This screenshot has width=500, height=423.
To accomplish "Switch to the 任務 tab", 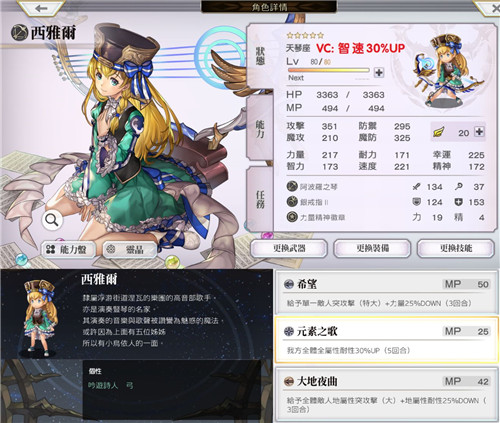I will click(260, 199).
